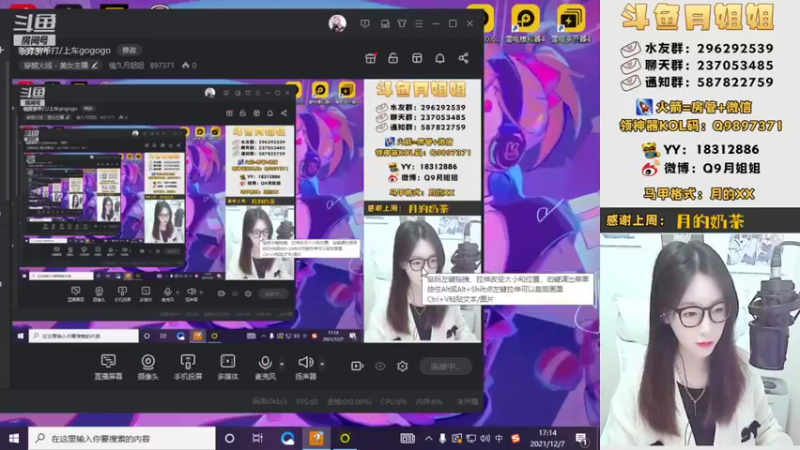Screen dimensions: 800x450
Task: Click the message screen icon beside avatar
Action: (x=365, y=23)
